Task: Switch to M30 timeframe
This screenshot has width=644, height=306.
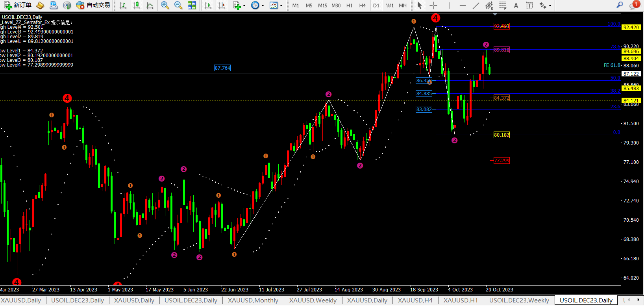Action: click(x=336, y=5)
